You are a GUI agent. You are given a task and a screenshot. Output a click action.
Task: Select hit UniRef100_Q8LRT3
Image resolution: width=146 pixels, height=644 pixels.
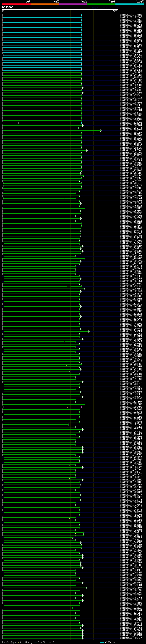click(131, 82)
